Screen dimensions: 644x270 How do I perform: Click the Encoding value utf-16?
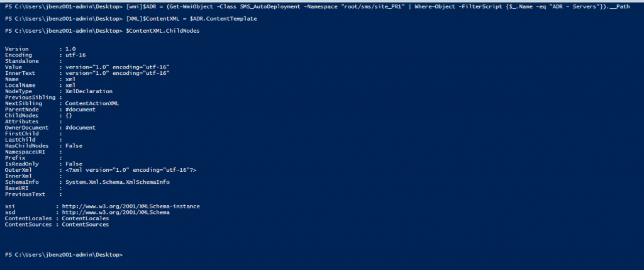[75, 55]
